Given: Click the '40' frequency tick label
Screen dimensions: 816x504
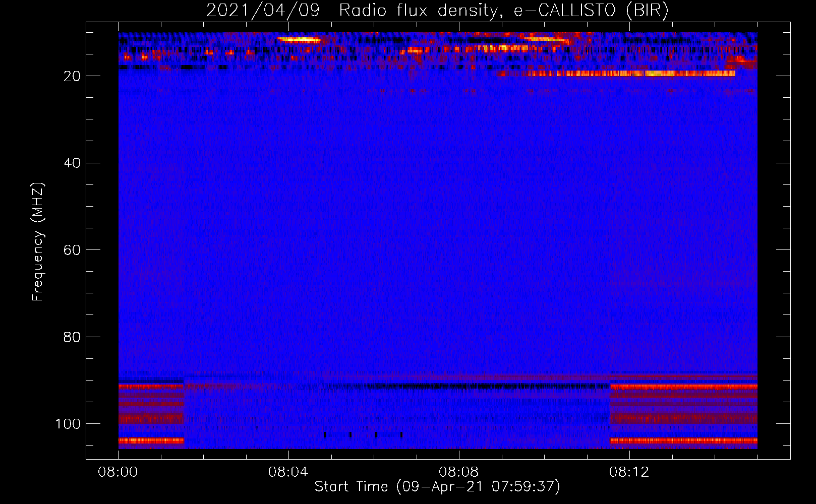Looking at the screenshot, I should [x=72, y=163].
